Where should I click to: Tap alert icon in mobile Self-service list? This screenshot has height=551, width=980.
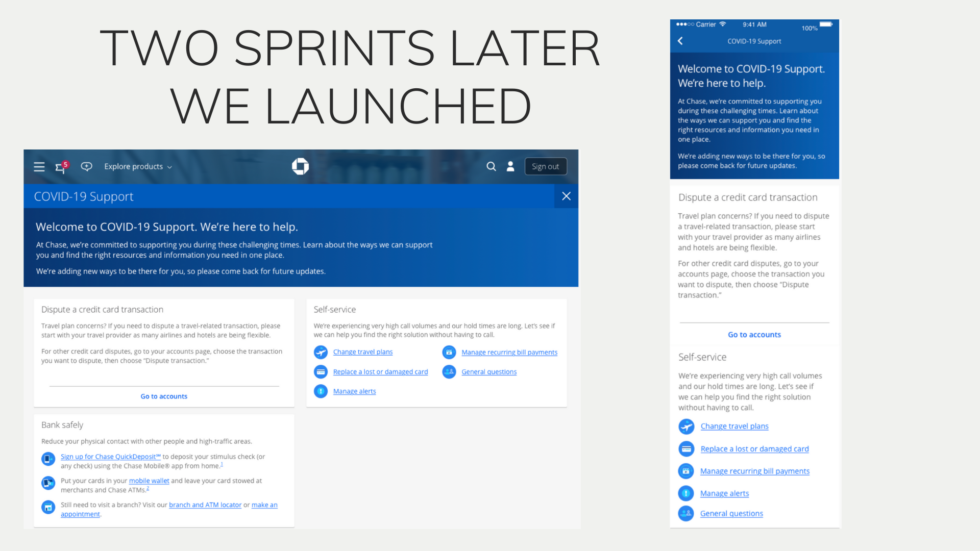(x=686, y=493)
